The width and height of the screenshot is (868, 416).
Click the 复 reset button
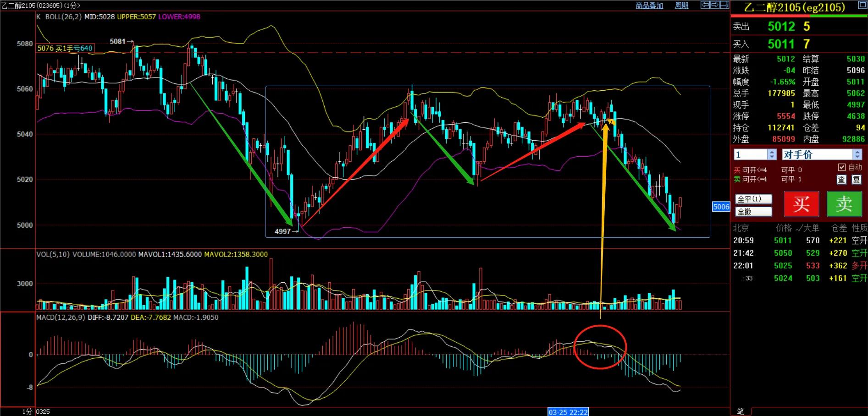pyautogui.click(x=856, y=180)
